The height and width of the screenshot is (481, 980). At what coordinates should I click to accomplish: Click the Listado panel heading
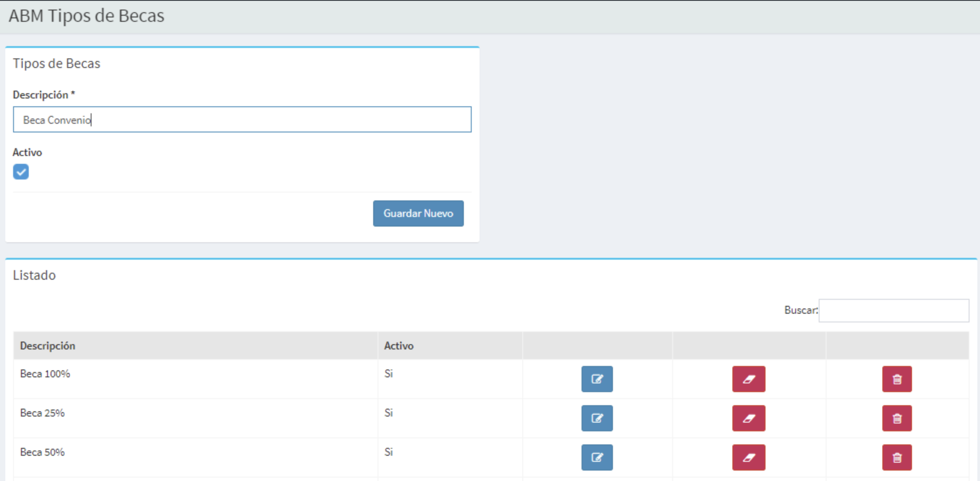point(34,275)
